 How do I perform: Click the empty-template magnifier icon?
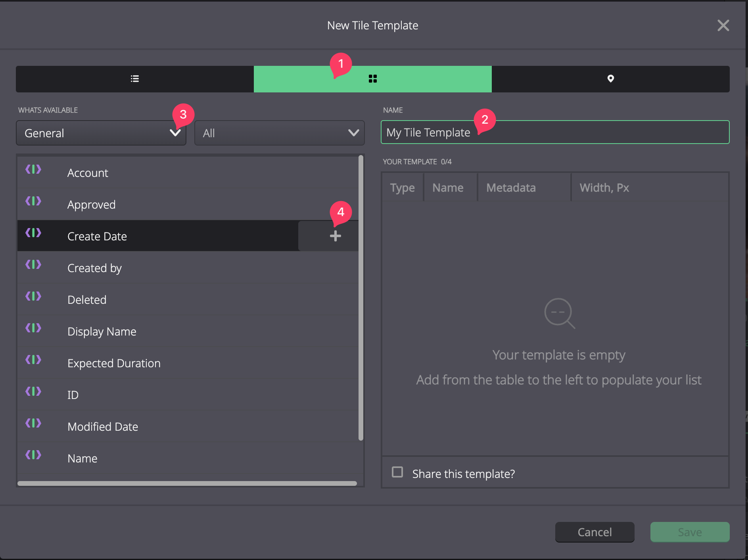click(559, 313)
